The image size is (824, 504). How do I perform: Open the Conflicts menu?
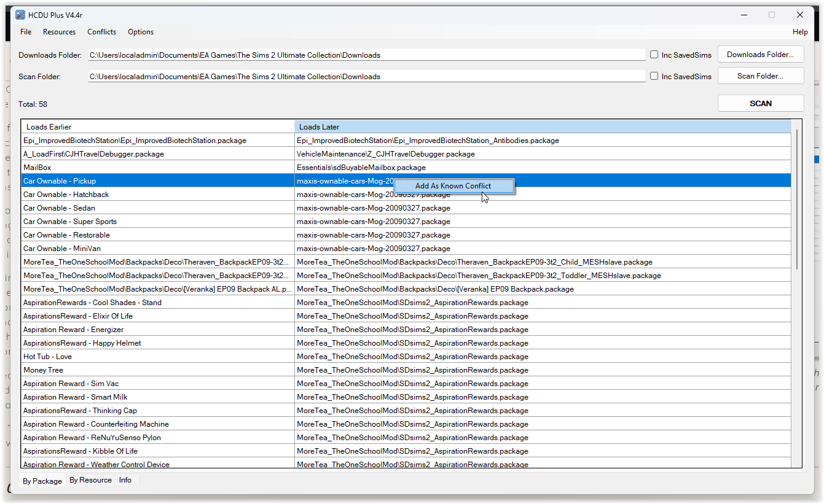click(x=101, y=31)
